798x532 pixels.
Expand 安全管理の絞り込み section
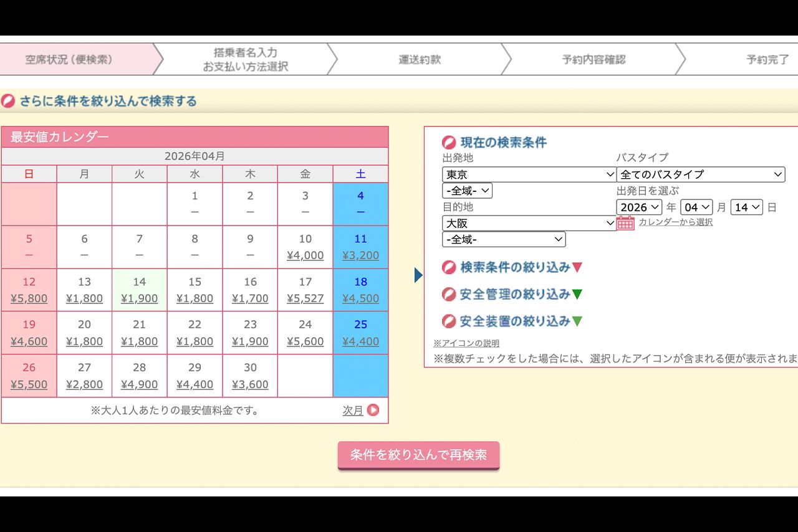[x=512, y=294]
